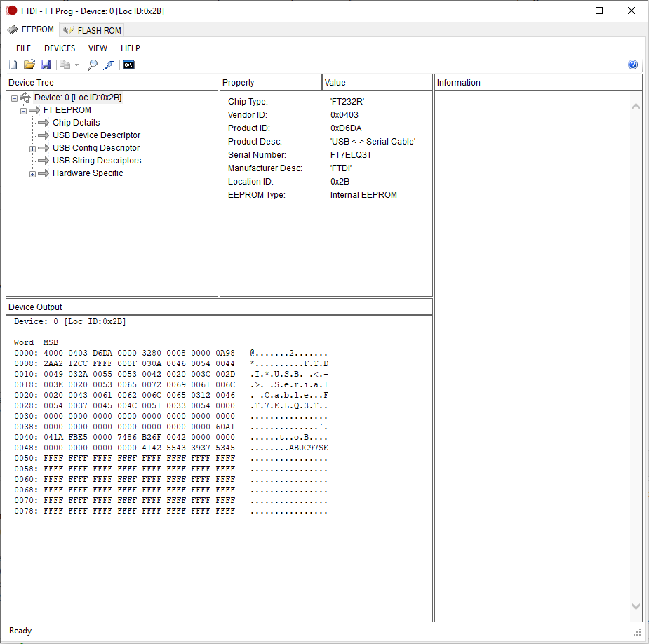Collapse the FT EEPROM tree node

pyautogui.click(x=23, y=111)
